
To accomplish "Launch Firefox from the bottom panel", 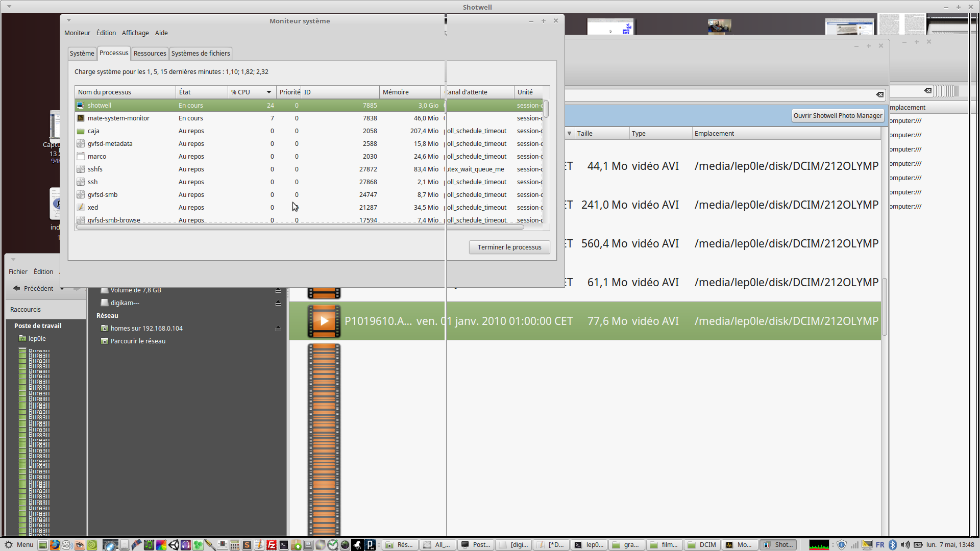I will point(55,545).
